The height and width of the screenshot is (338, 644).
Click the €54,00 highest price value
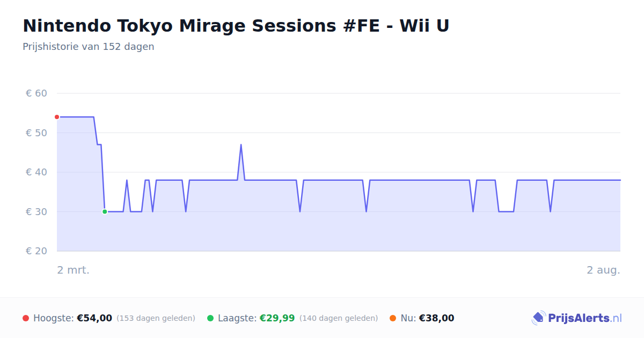94,318
